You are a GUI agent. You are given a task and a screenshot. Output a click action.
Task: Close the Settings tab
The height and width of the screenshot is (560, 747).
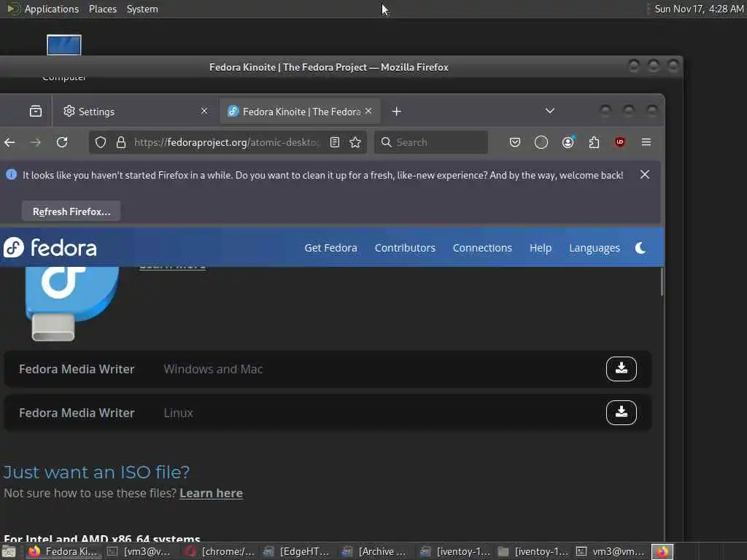(x=204, y=111)
